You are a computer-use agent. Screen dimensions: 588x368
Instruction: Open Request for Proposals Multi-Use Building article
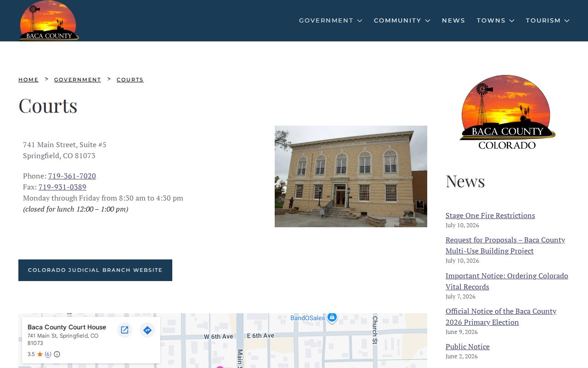(x=505, y=245)
